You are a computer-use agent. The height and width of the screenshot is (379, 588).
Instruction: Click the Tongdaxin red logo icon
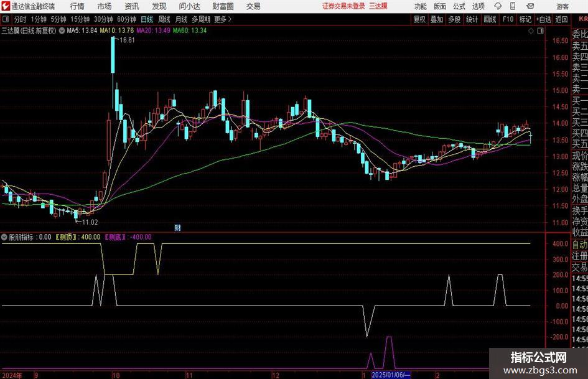click(6, 6)
